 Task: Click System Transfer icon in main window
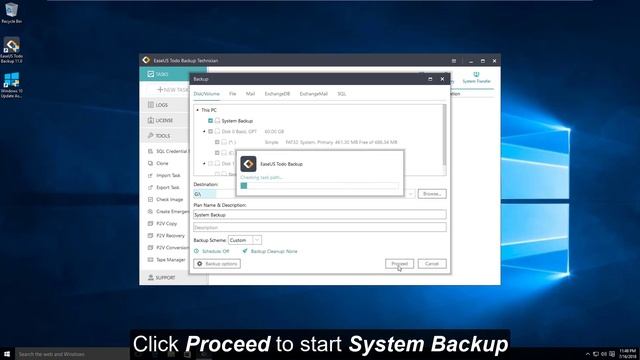476,77
